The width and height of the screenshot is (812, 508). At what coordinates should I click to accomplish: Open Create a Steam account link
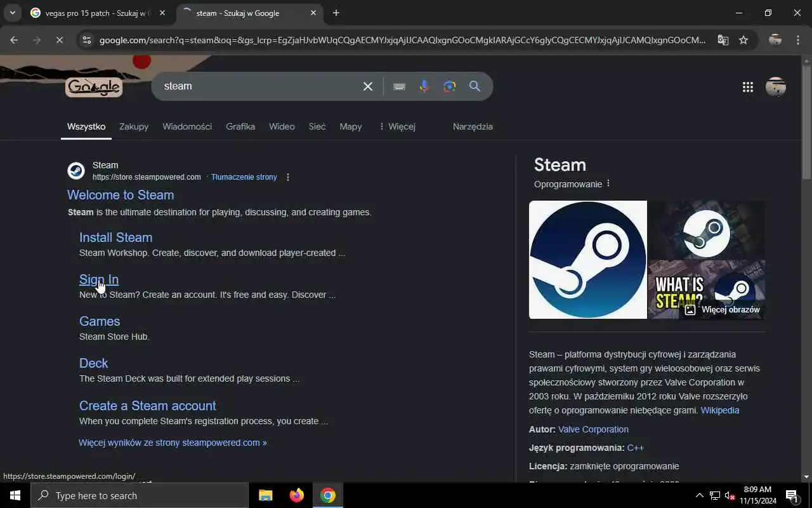(148, 406)
